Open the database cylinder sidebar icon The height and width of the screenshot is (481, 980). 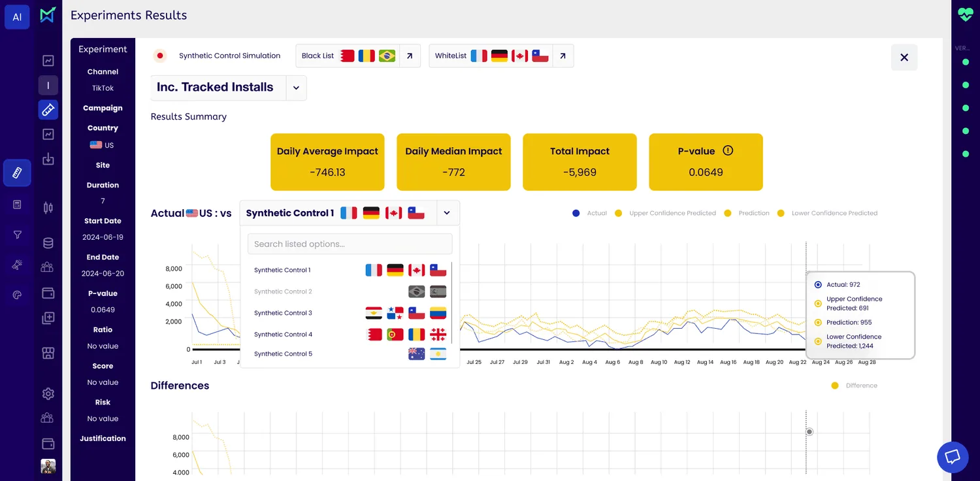pyautogui.click(x=48, y=243)
